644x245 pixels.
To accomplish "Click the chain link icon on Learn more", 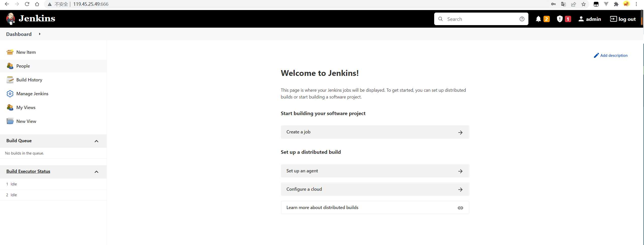I will click(x=460, y=208).
